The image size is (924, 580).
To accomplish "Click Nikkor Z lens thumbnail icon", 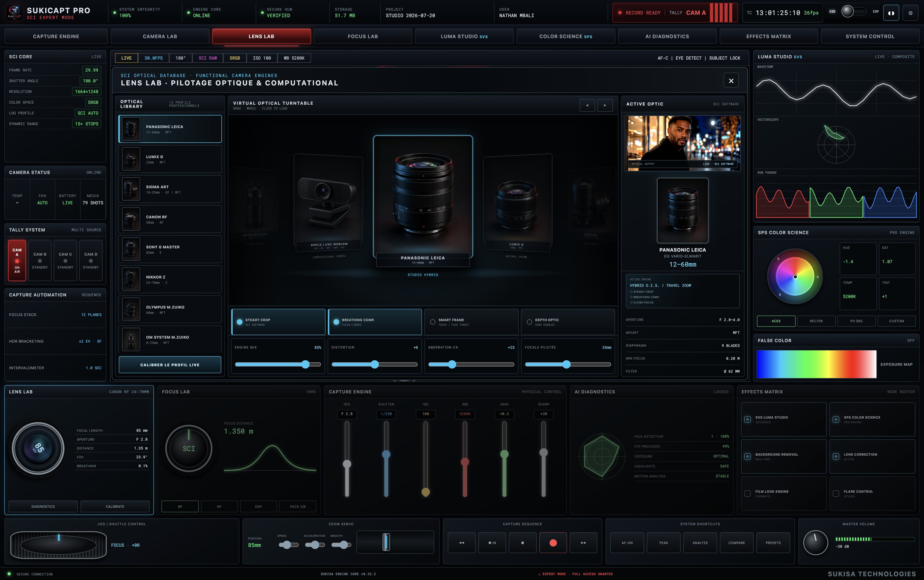I will (131, 279).
